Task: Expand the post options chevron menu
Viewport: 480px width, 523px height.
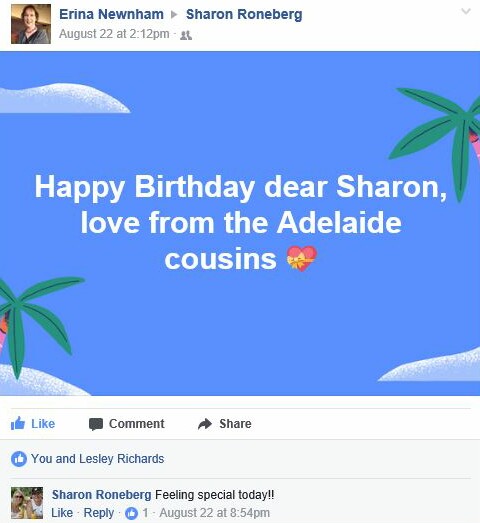Action: click(x=466, y=12)
